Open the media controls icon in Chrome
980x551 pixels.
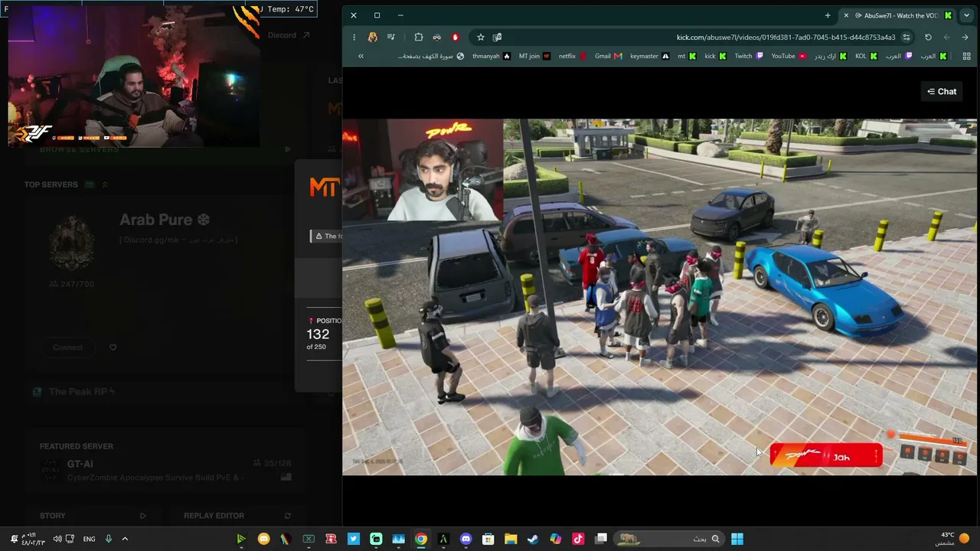[391, 37]
